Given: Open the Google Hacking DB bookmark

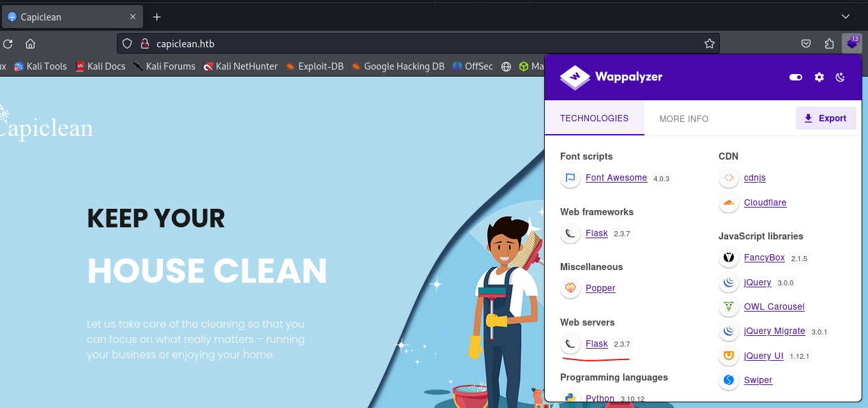Looking at the screenshot, I should coord(398,66).
